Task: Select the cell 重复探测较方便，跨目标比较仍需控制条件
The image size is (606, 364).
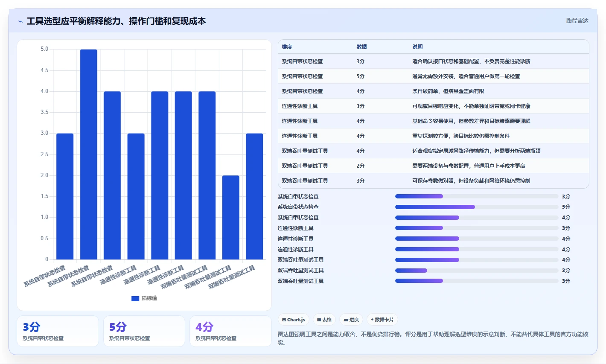Action: [x=461, y=136]
